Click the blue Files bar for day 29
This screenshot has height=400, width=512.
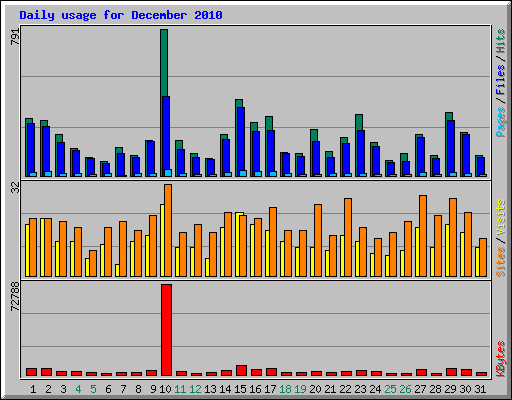click(451, 147)
